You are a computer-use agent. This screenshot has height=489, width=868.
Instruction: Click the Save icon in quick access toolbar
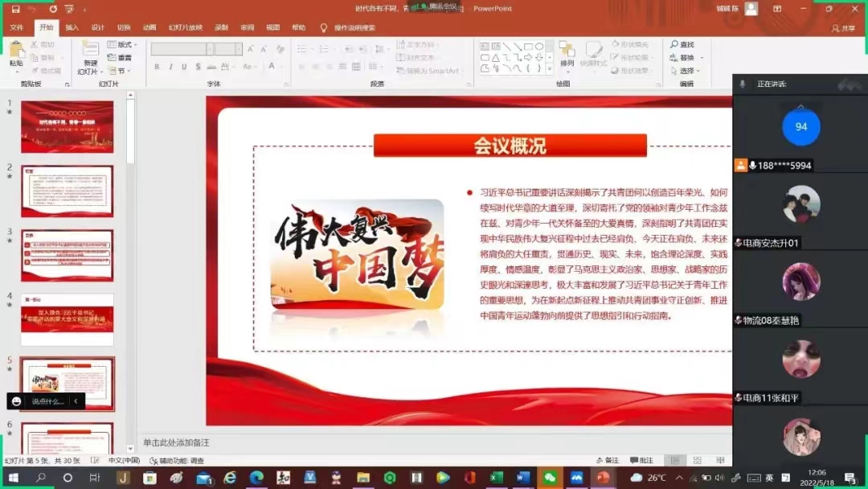tap(14, 9)
